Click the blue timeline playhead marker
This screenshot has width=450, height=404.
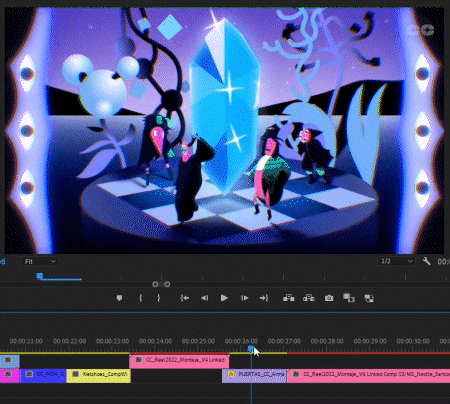pos(251,348)
